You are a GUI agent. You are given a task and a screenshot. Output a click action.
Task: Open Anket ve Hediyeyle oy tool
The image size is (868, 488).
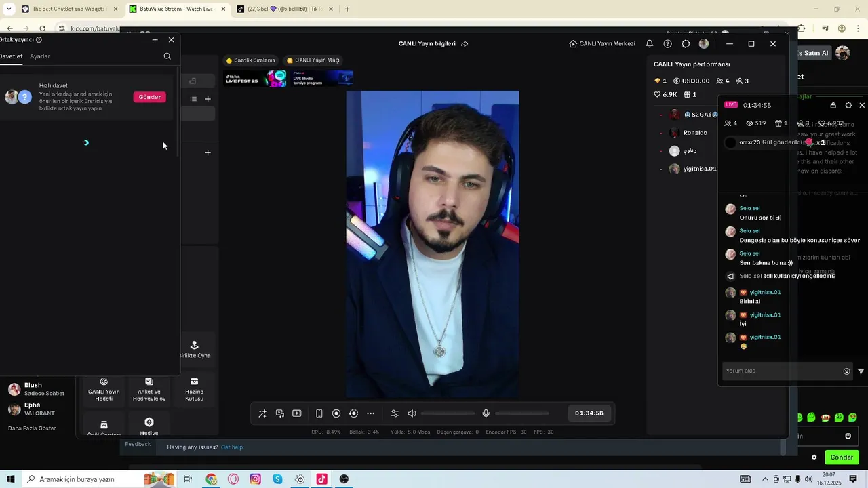coord(149,390)
